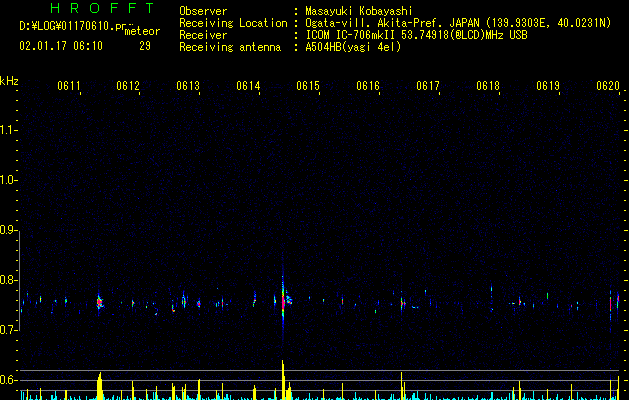Click the meteor echo between 0611 and 0612

pos(99,302)
